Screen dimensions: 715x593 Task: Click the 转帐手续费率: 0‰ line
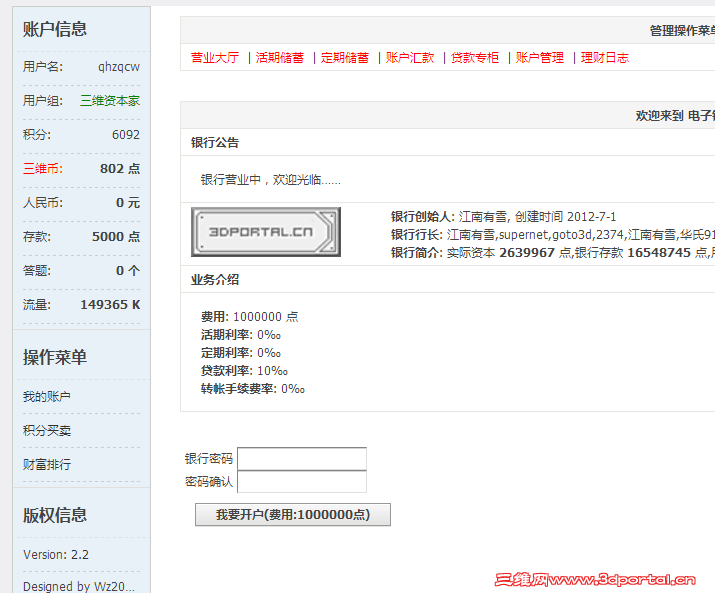(253, 389)
